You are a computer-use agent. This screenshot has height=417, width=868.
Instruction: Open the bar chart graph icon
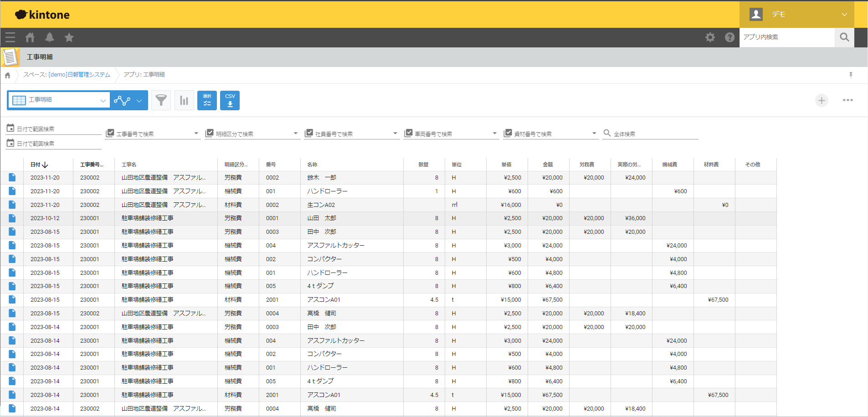184,100
